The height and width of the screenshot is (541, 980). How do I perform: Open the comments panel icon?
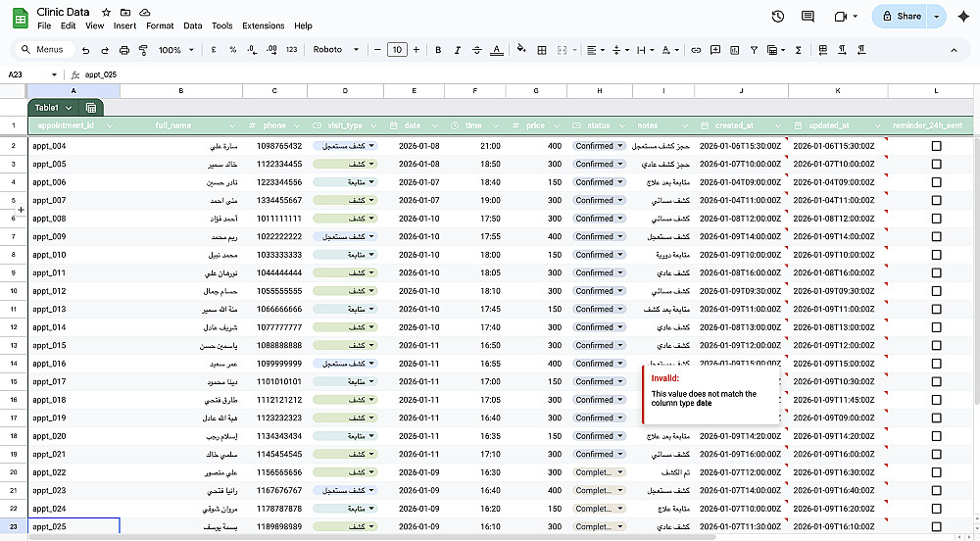point(808,17)
